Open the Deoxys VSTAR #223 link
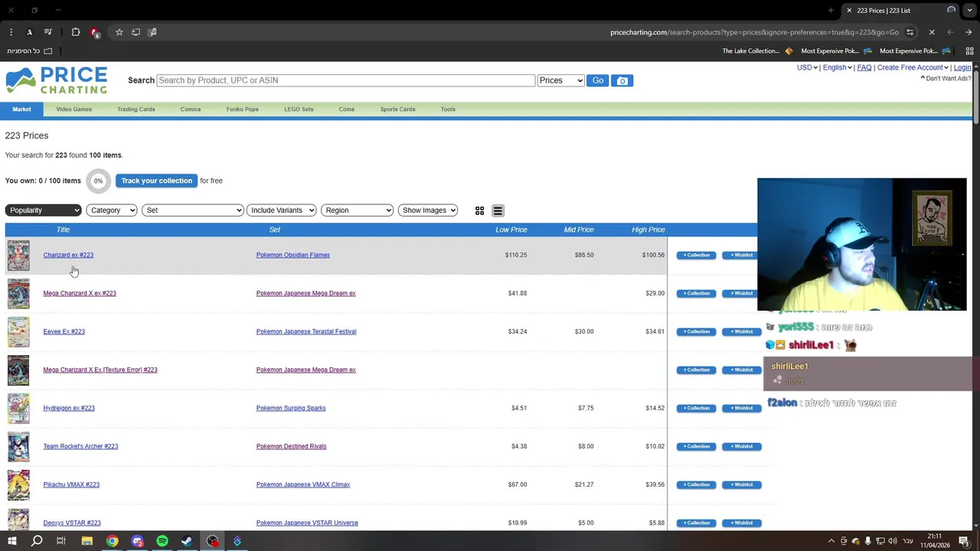Image resolution: width=980 pixels, height=551 pixels. tap(72, 523)
